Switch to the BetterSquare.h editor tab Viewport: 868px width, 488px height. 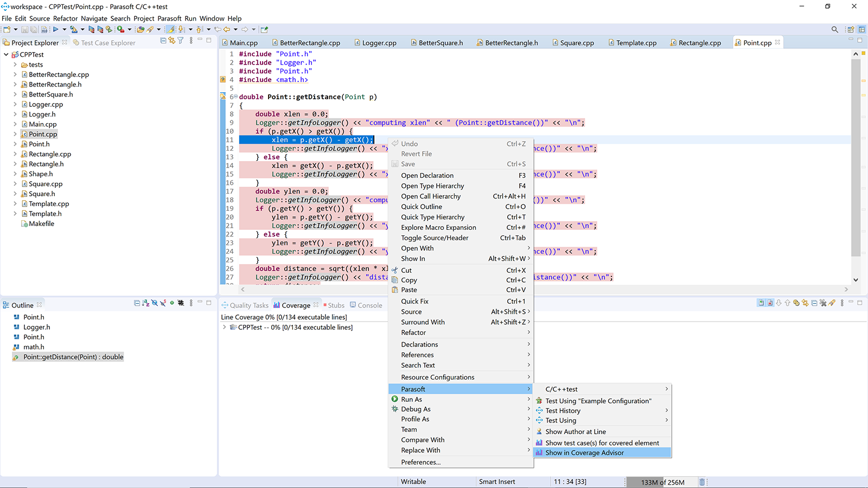pyautogui.click(x=441, y=42)
